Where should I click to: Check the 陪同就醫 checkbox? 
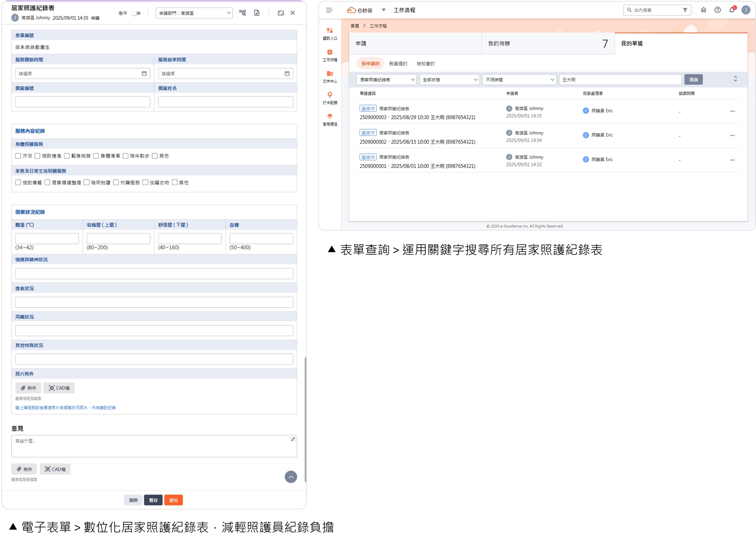87,183
